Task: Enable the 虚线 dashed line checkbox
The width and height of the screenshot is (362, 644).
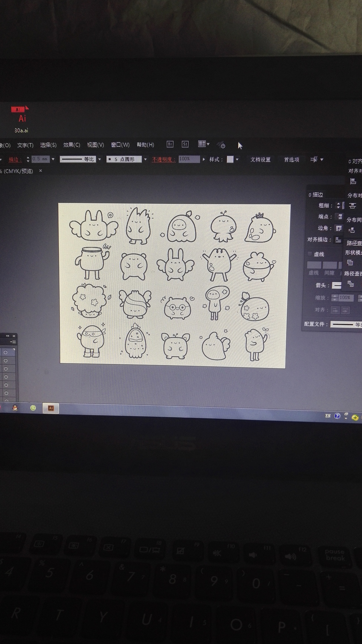Action: pos(310,254)
